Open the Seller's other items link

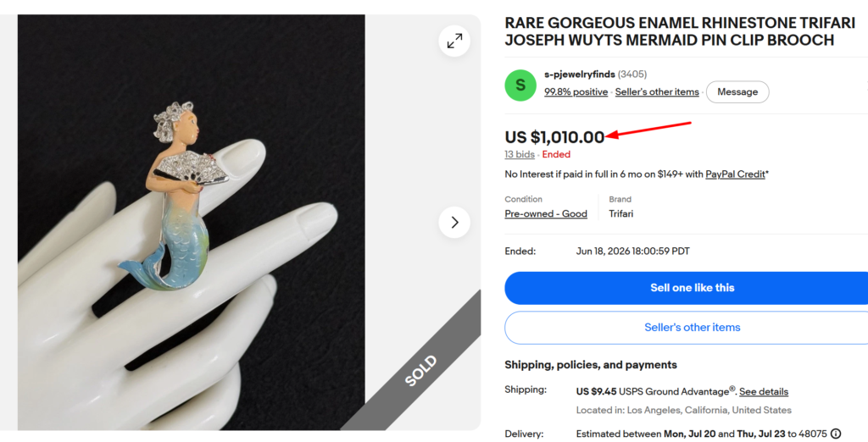[657, 91]
